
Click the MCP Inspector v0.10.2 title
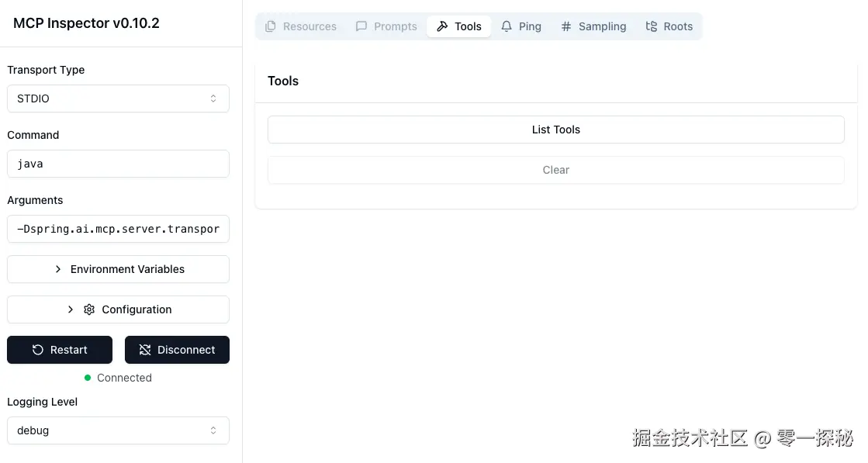pyautogui.click(x=86, y=23)
